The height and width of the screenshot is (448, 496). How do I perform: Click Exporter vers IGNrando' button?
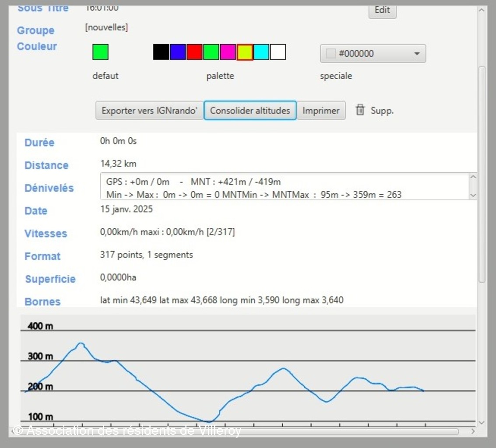pos(149,111)
